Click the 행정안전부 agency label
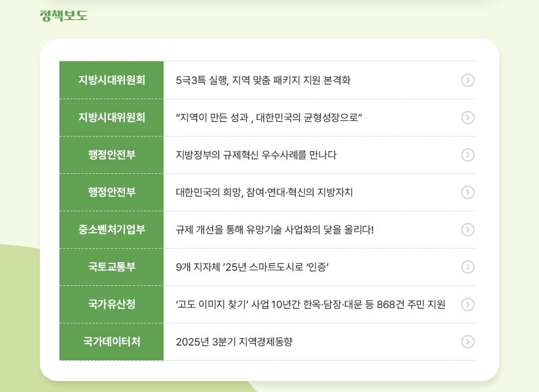Viewport: 539px width, 392px height. coord(111,155)
